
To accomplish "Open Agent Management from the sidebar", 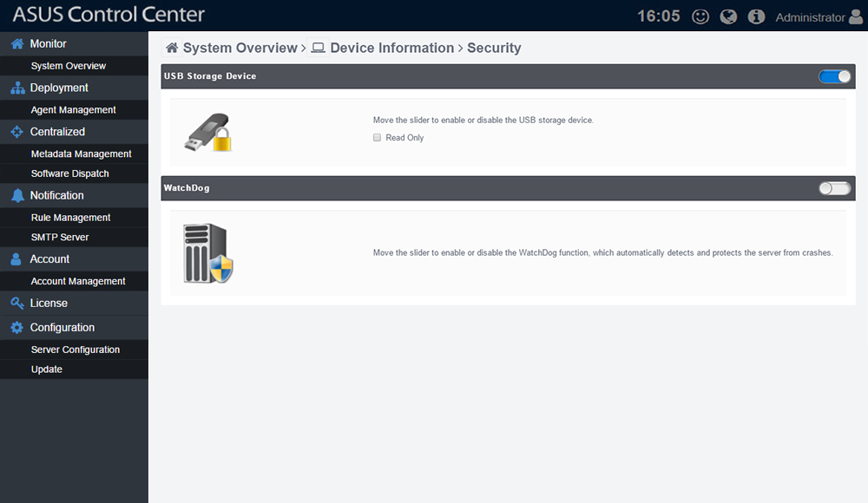I will [73, 110].
